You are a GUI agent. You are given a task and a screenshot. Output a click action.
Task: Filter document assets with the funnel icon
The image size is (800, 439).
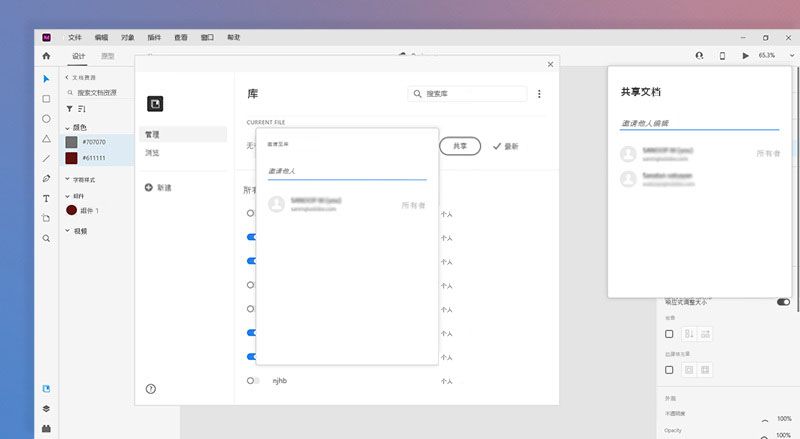click(69, 109)
